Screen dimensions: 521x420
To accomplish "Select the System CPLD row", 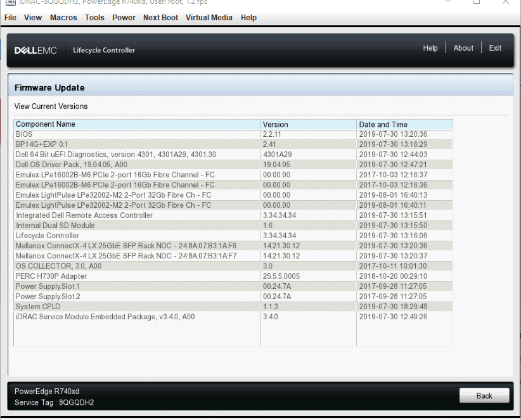I will tap(233, 307).
